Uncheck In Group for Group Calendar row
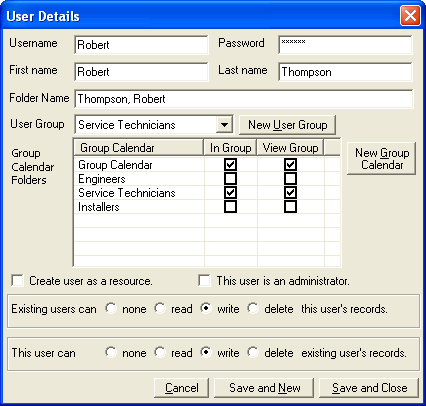The width and height of the screenshot is (426, 406). click(x=230, y=164)
